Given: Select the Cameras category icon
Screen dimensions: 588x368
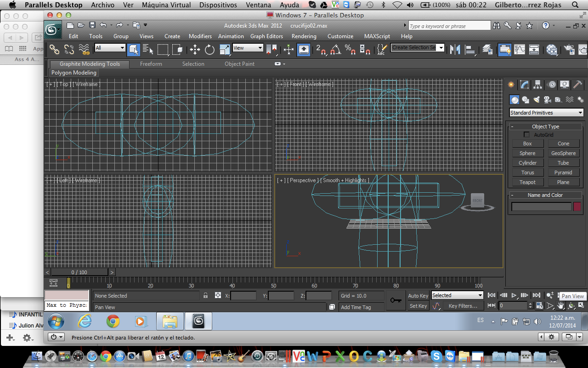Looking at the screenshot, I should (x=547, y=99).
